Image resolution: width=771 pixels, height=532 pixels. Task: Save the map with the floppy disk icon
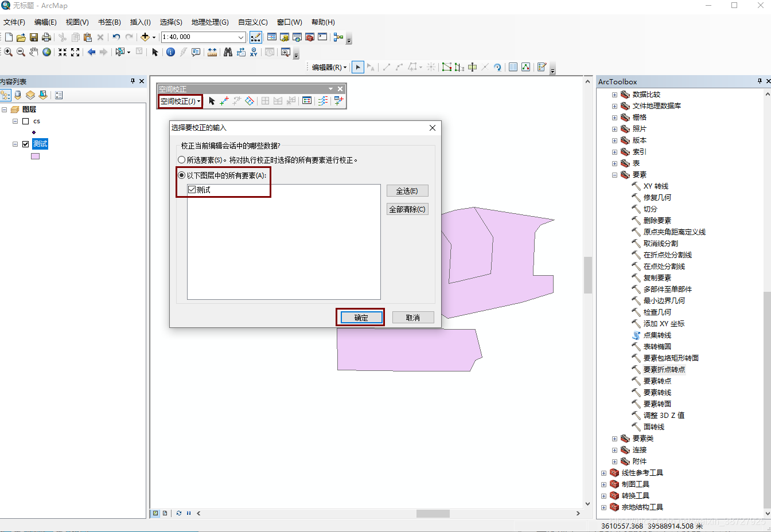[34, 37]
